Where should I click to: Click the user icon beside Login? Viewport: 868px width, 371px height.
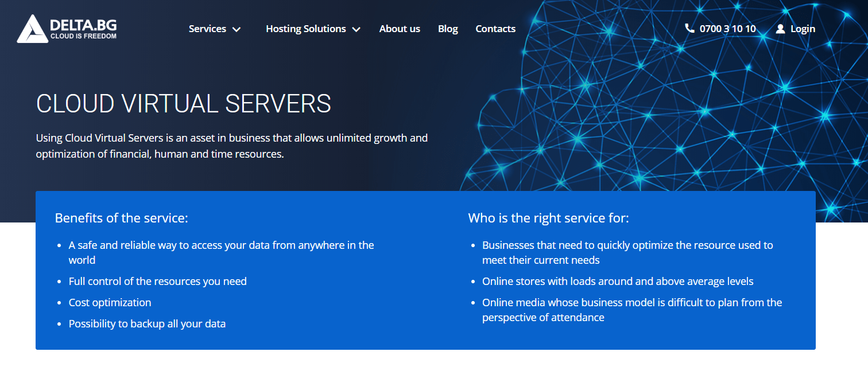click(x=780, y=29)
